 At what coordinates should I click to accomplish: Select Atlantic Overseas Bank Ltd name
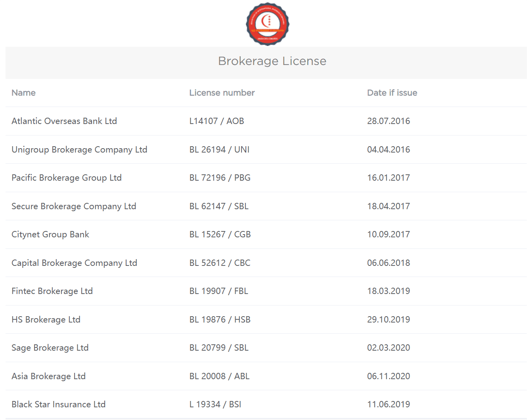pyautogui.click(x=64, y=121)
